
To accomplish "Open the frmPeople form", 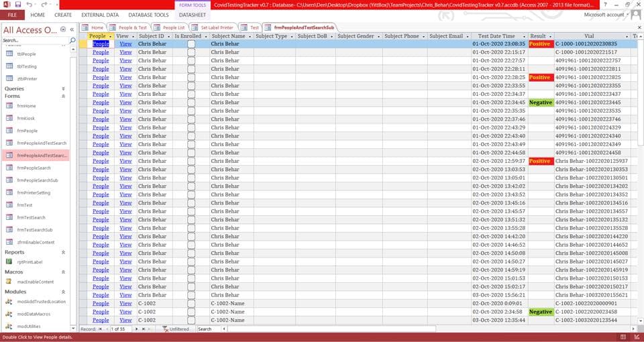I will (27, 131).
